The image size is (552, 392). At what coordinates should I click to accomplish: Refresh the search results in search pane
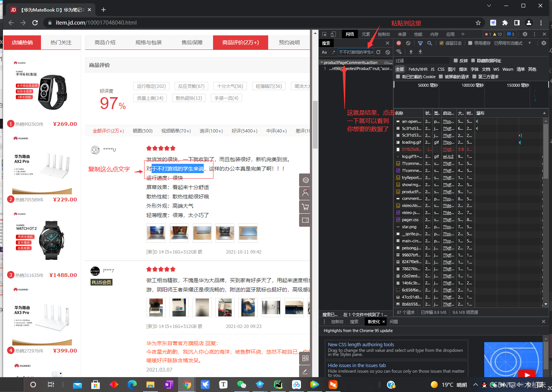coord(378,52)
